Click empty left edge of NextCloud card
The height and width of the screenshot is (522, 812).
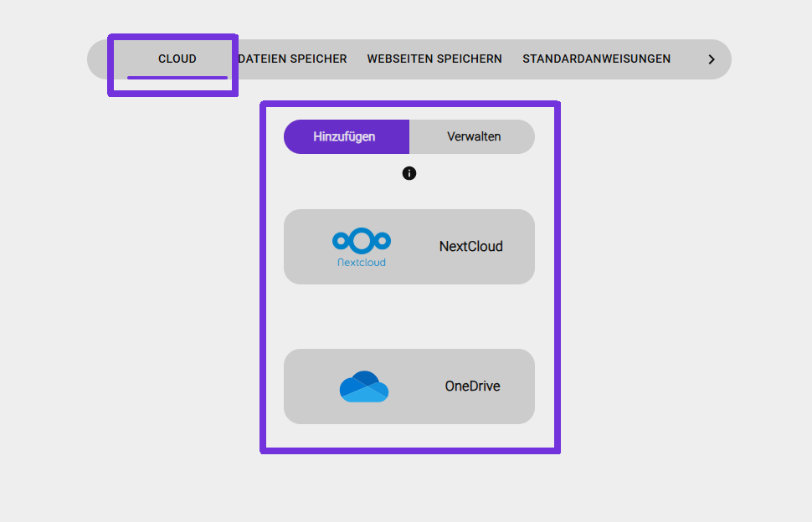(x=301, y=247)
